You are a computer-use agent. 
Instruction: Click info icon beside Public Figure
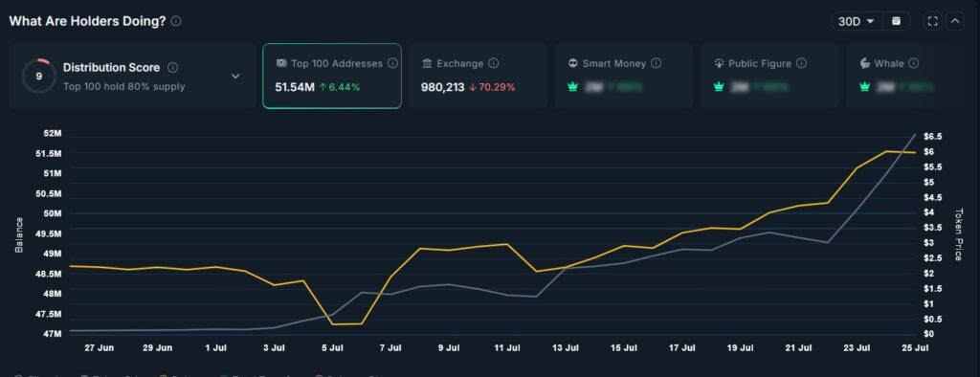pos(801,63)
